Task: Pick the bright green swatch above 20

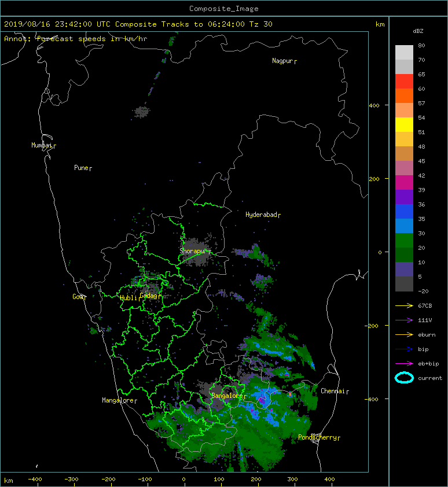Action: (404, 241)
